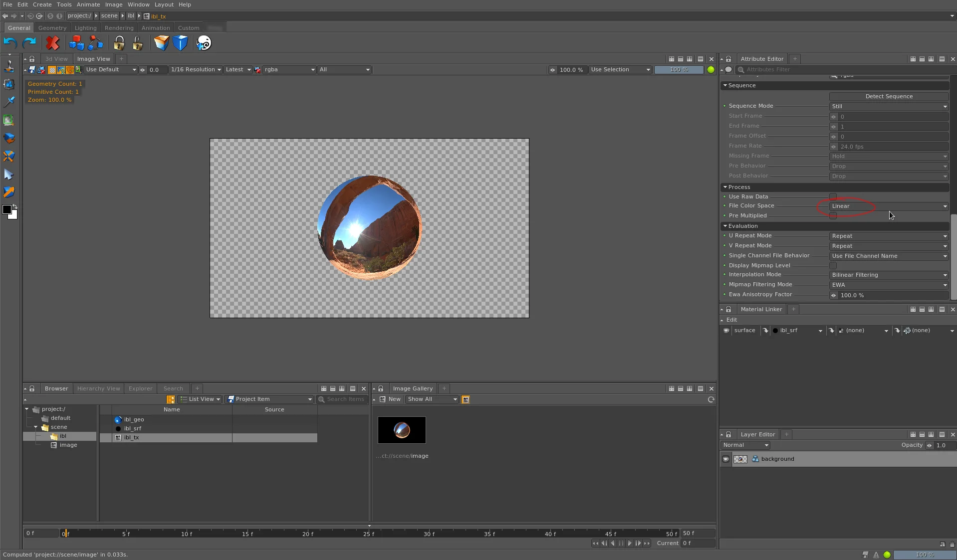Add new tab beside Attribute Editor

(x=795, y=59)
